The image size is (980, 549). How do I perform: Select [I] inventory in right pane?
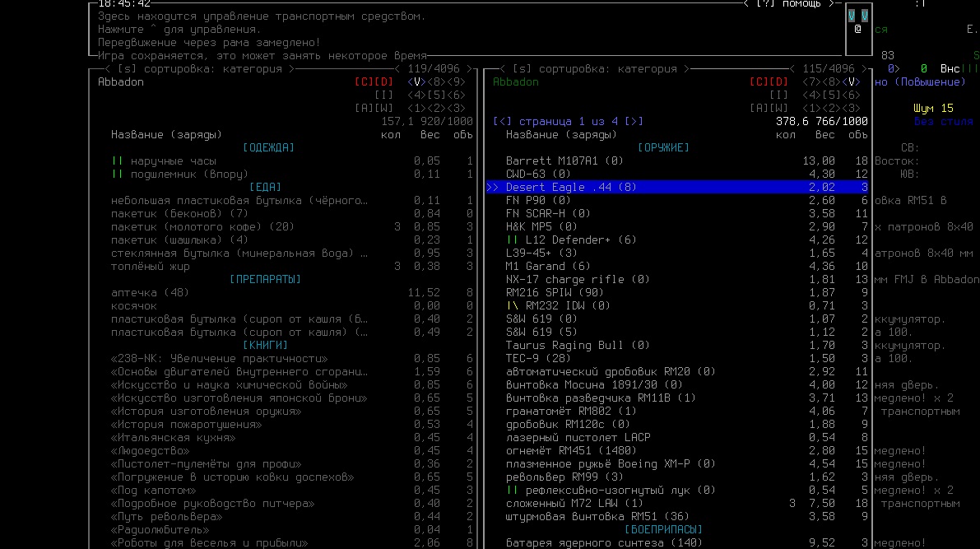click(778, 95)
